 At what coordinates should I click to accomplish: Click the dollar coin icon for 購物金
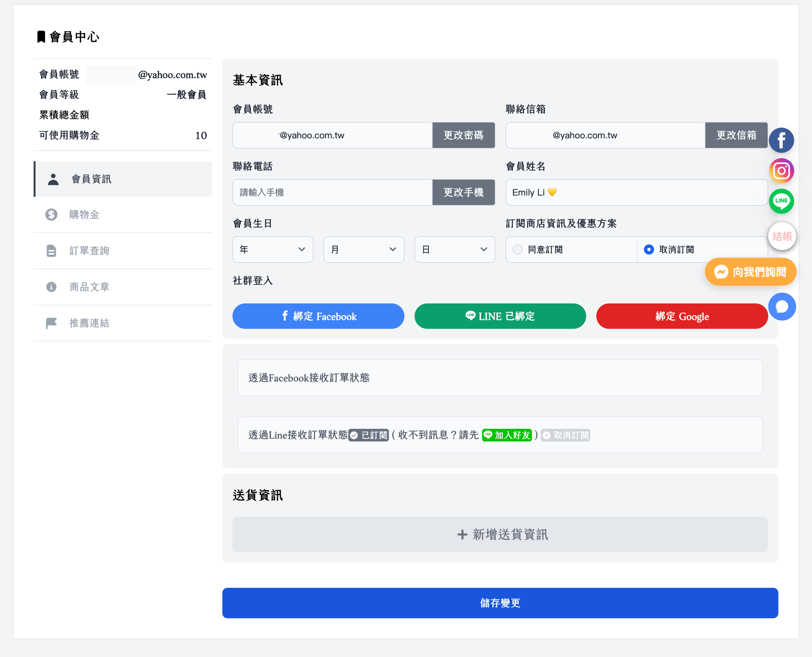pyautogui.click(x=51, y=215)
